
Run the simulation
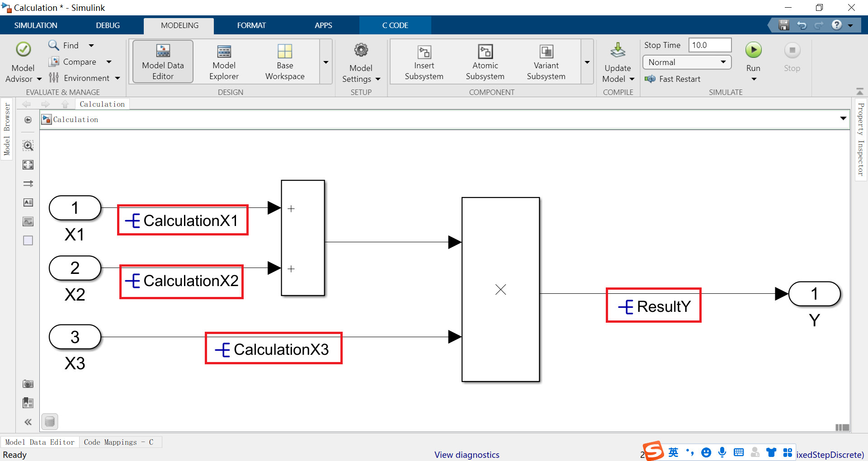click(754, 50)
